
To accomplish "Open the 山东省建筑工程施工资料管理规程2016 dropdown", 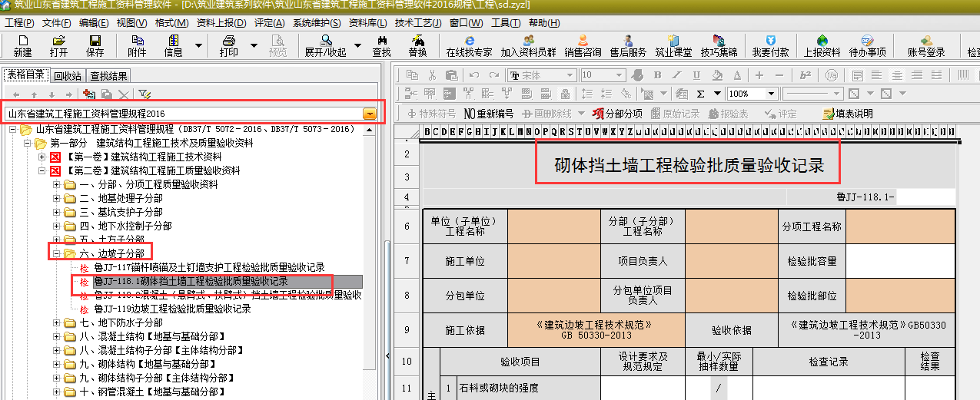I will 370,114.
